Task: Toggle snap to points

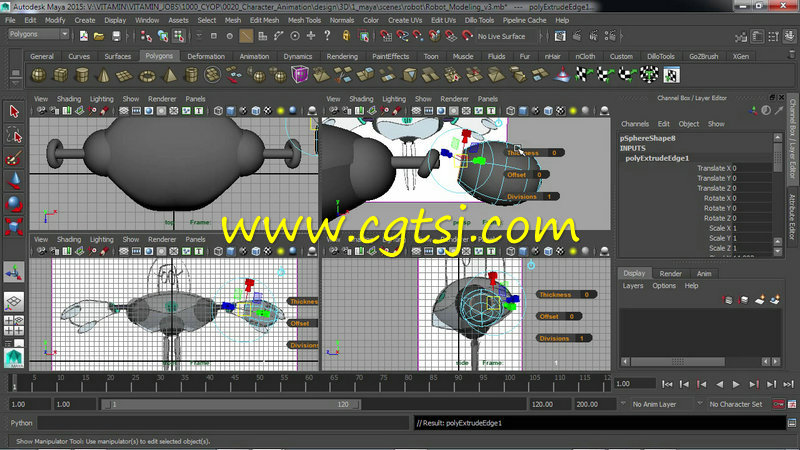Action: (418, 36)
